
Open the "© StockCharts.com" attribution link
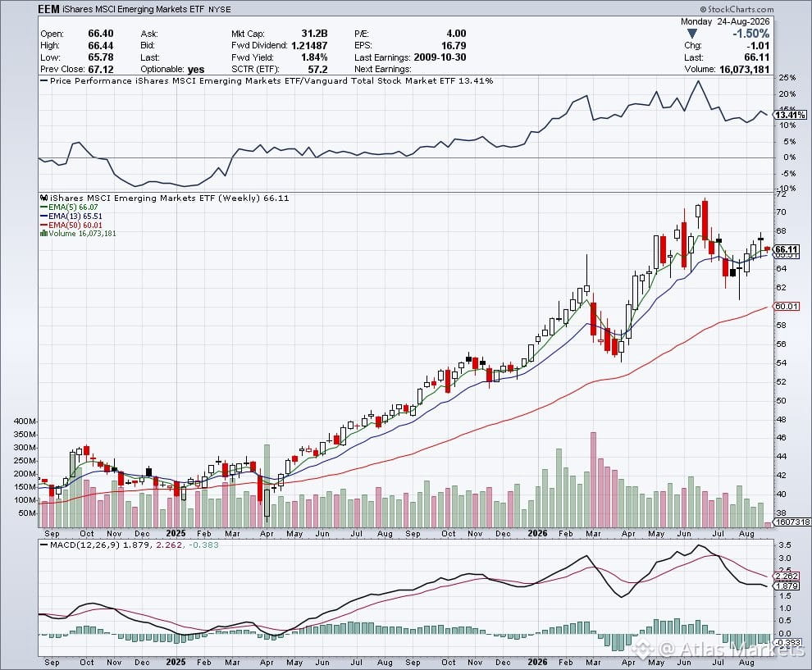click(x=737, y=9)
